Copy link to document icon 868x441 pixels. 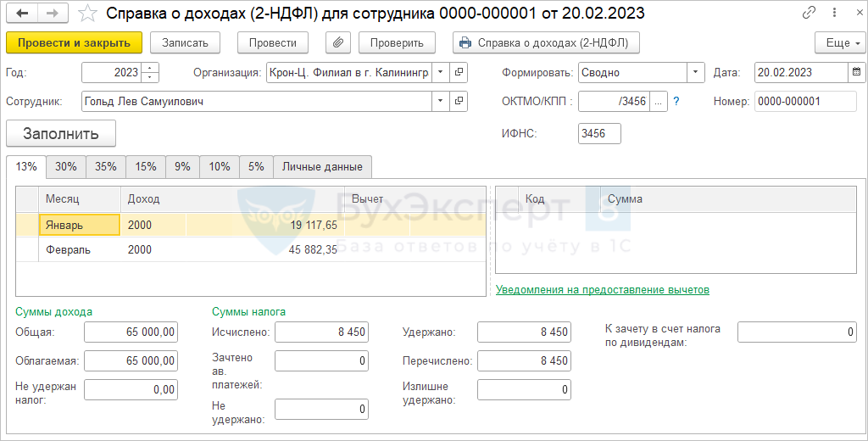coord(810,14)
